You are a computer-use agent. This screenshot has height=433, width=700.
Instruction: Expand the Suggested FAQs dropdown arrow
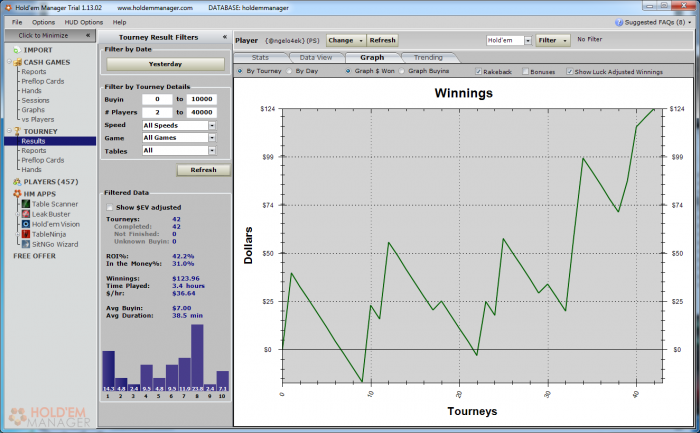coord(690,23)
